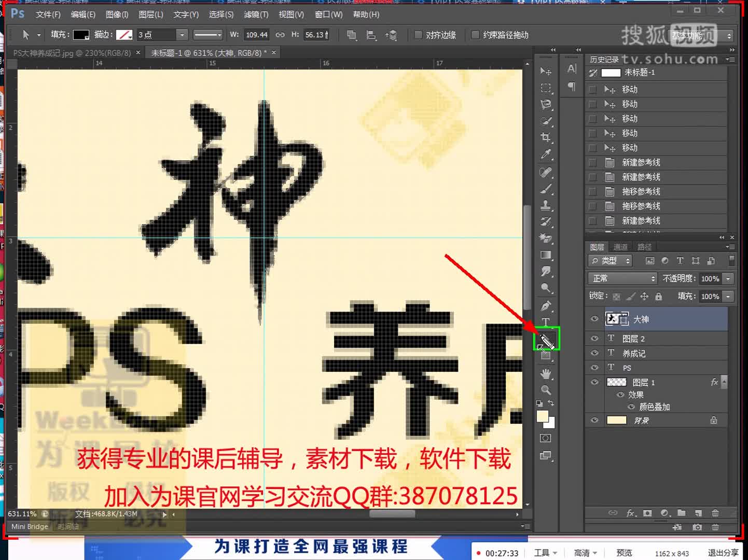Open the 图像(I) menu
This screenshot has height=560, width=748.
coord(117,15)
